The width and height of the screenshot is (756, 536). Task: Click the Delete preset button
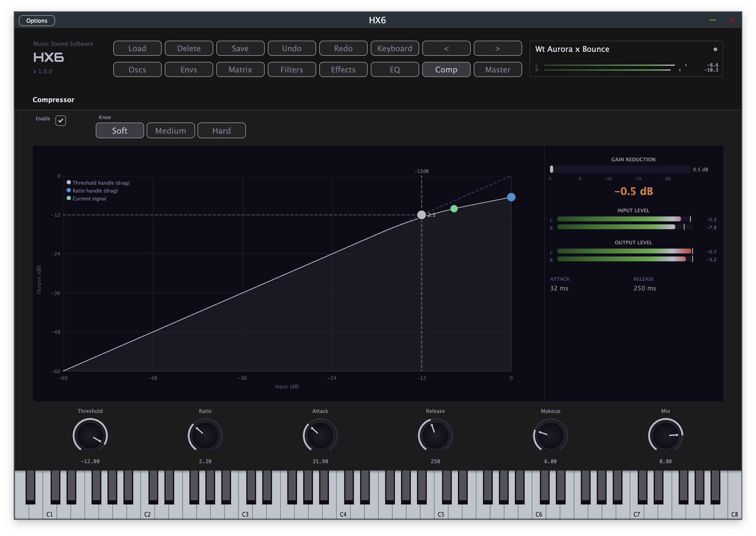[x=189, y=49]
